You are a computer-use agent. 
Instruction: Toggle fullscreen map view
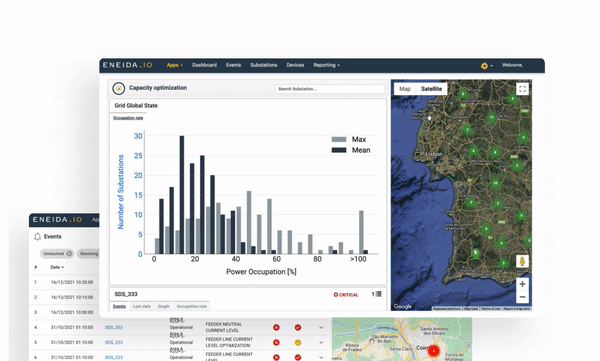pos(522,89)
